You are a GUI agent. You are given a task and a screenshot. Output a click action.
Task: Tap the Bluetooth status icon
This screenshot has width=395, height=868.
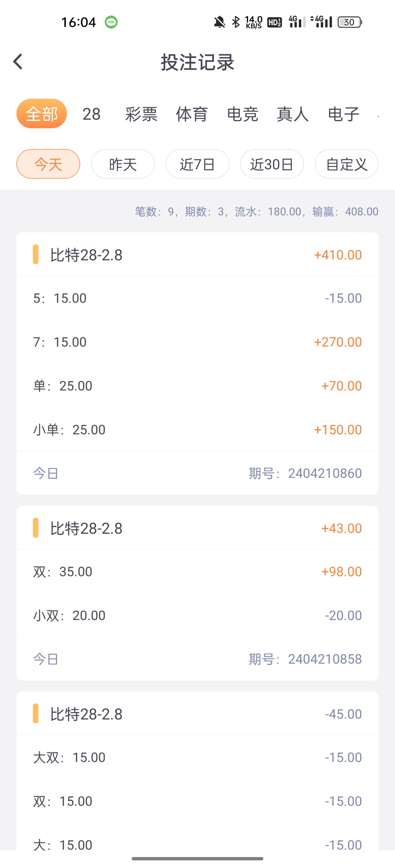click(x=236, y=22)
